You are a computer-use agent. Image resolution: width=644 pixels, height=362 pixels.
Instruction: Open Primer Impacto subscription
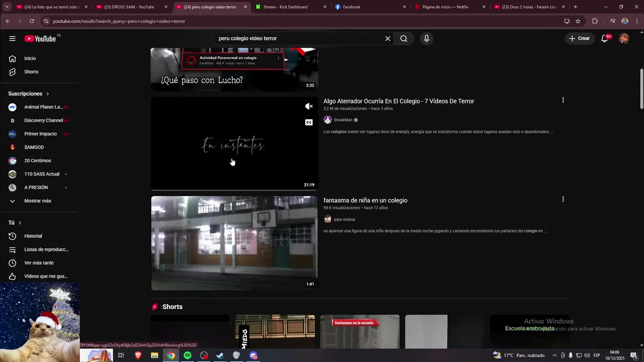[39, 134]
